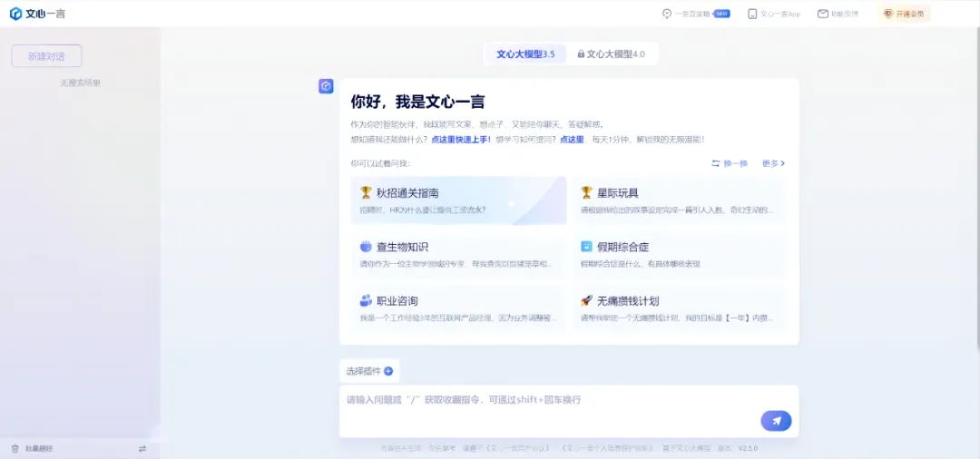Select the 无痛攒钱计划 suggestion card

point(680,309)
